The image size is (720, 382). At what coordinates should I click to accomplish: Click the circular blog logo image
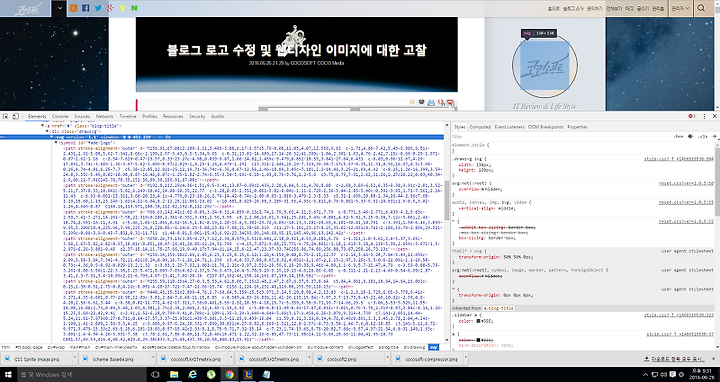pyautogui.click(x=545, y=66)
